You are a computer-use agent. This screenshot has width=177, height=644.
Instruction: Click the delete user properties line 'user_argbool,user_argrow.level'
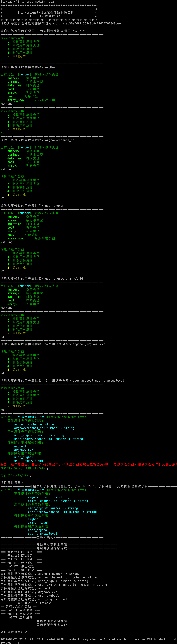click(x=62, y=381)
